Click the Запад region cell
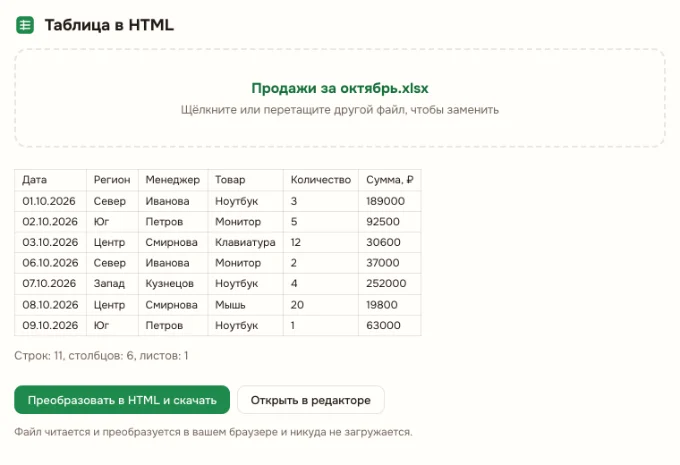The image size is (680, 465). [112, 283]
